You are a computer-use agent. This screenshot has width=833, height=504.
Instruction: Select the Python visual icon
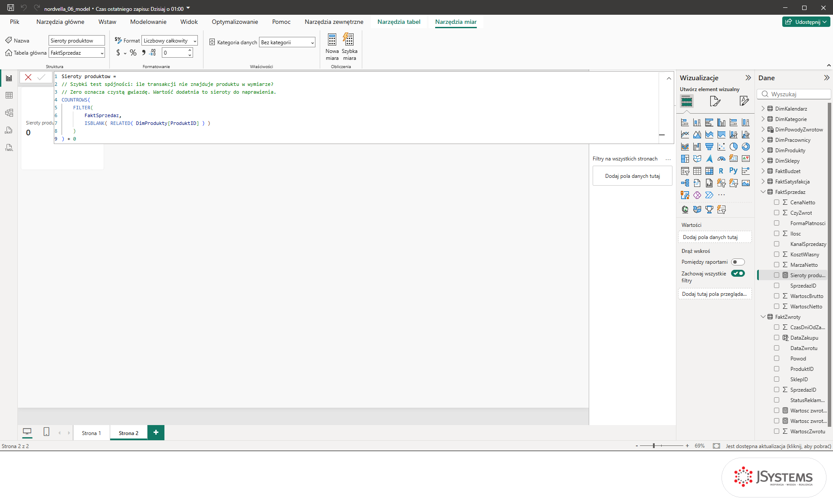(733, 171)
